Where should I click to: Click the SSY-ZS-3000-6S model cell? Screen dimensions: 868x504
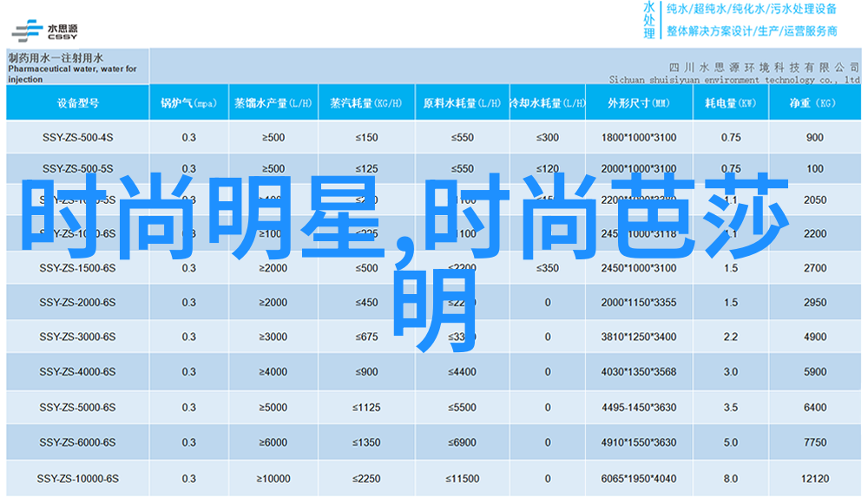(77, 337)
